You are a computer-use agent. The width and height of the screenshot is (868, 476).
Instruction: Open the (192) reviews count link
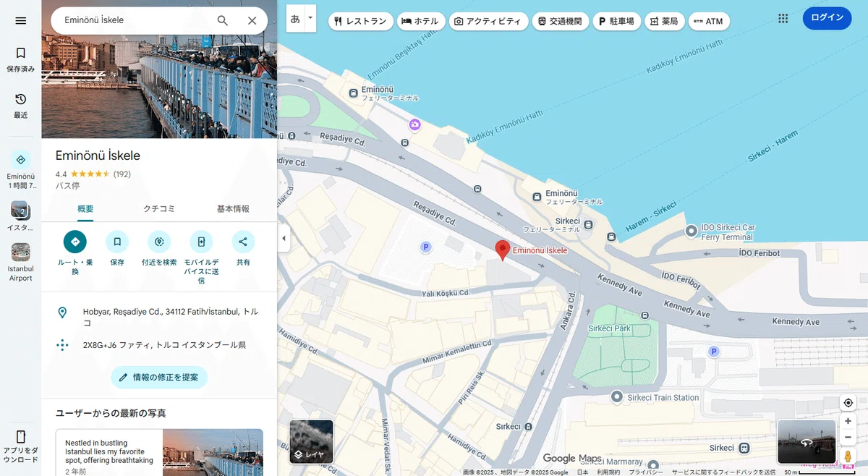pos(122,174)
